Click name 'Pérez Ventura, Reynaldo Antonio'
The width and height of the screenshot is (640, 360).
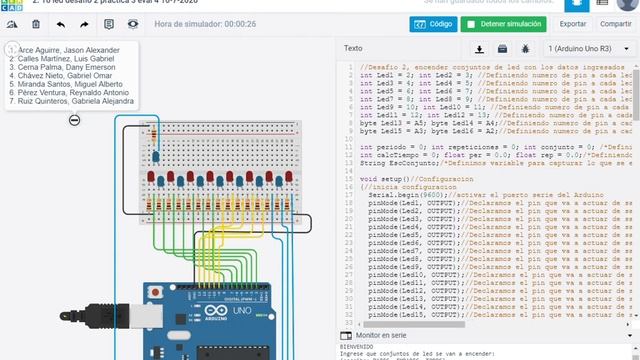[73, 93]
